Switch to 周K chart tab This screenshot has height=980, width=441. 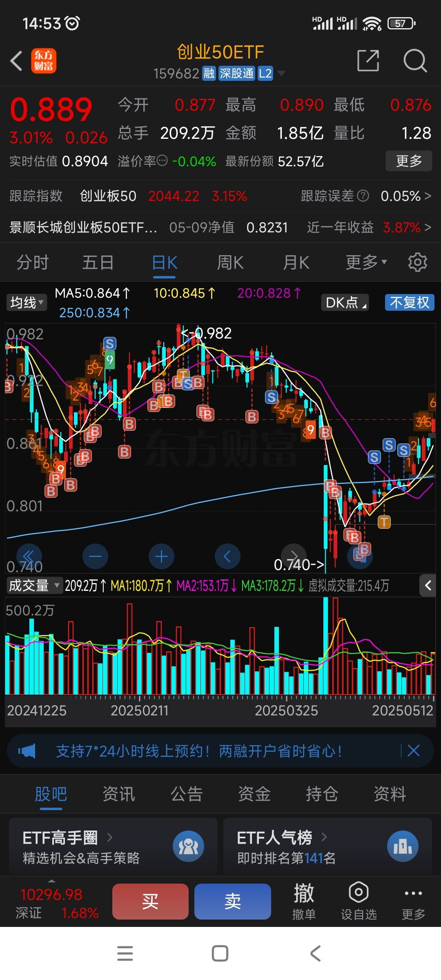pyautogui.click(x=230, y=262)
